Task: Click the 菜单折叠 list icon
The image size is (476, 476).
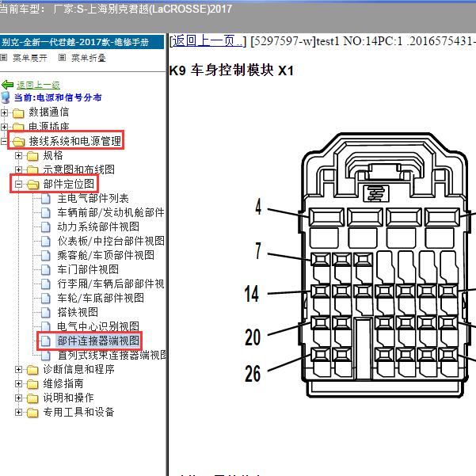Action: tap(63, 57)
